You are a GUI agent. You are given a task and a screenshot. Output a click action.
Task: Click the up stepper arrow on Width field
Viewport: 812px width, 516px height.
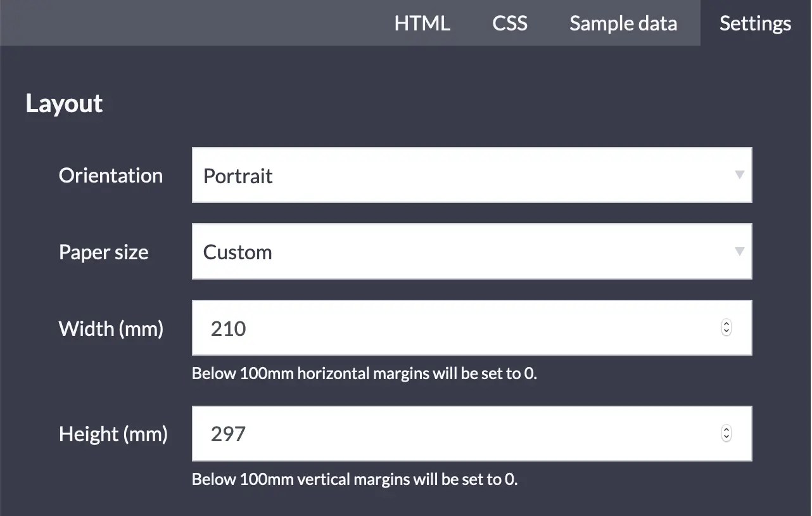726,324
